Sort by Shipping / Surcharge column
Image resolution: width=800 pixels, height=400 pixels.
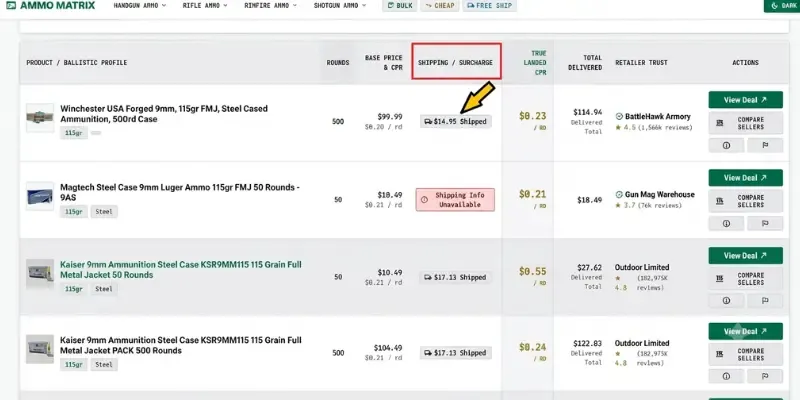[456, 61]
